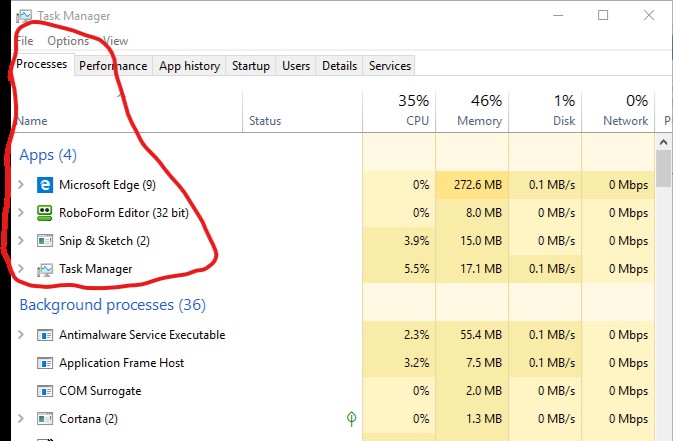Select the COM Surrogate row name
This screenshot has width=673, height=441.
(100, 391)
